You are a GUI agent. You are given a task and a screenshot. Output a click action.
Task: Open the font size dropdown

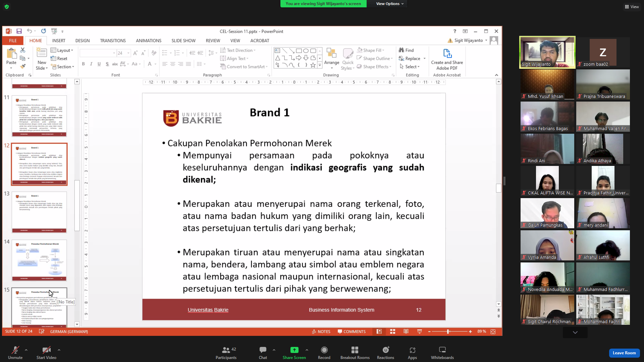[128, 53]
